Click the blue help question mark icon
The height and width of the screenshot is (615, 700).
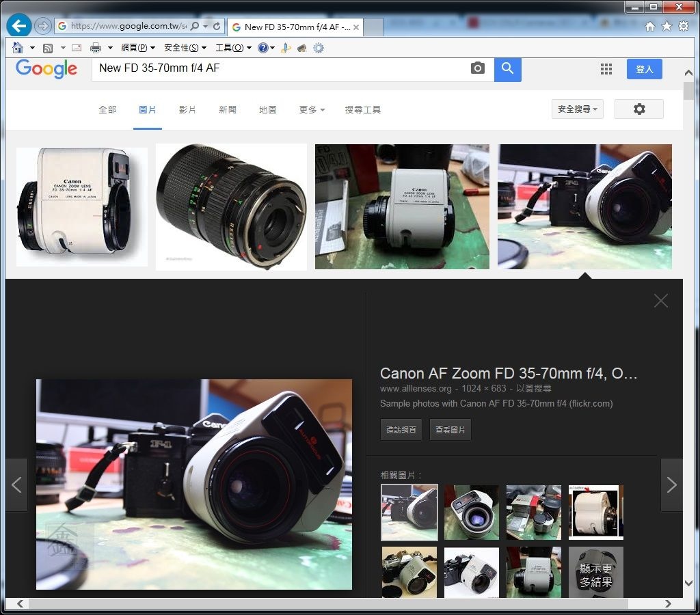(263, 48)
